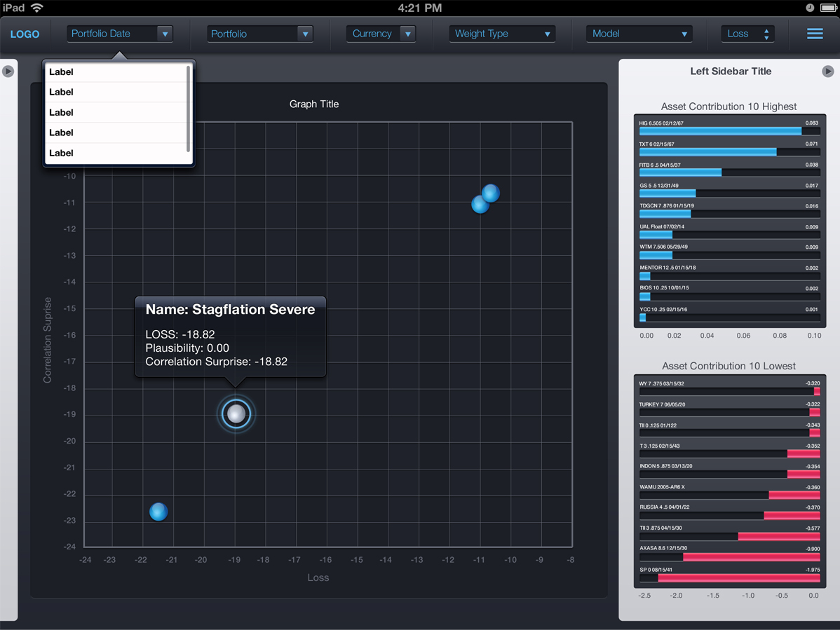This screenshot has width=840, height=630.
Task: Click the Left Sidebar Title text
Action: point(731,71)
